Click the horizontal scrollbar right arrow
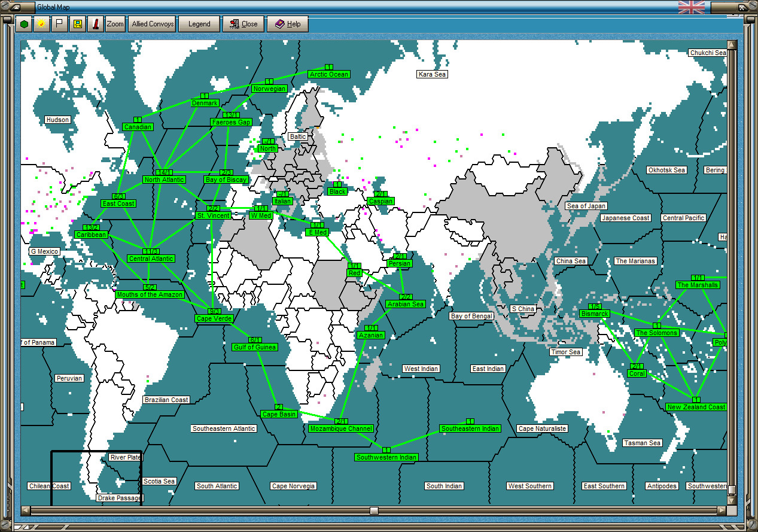The image size is (758, 532). tap(722, 510)
